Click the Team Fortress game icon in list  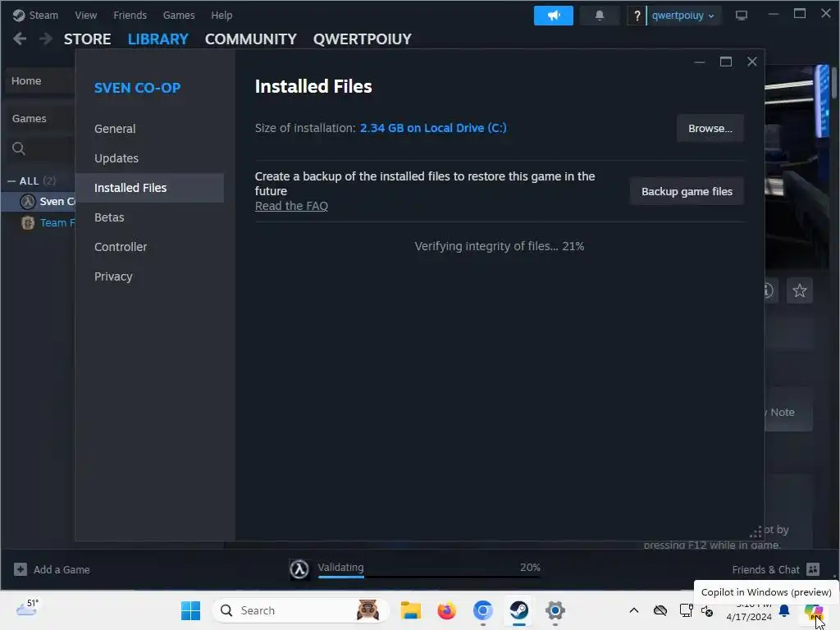click(28, 222)
